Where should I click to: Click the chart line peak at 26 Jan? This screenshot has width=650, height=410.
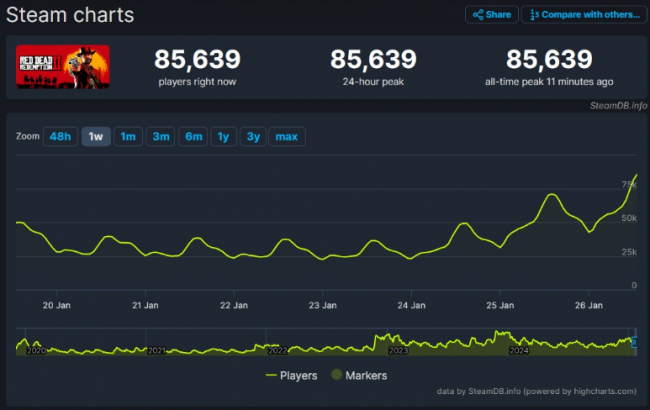point(636,176)
